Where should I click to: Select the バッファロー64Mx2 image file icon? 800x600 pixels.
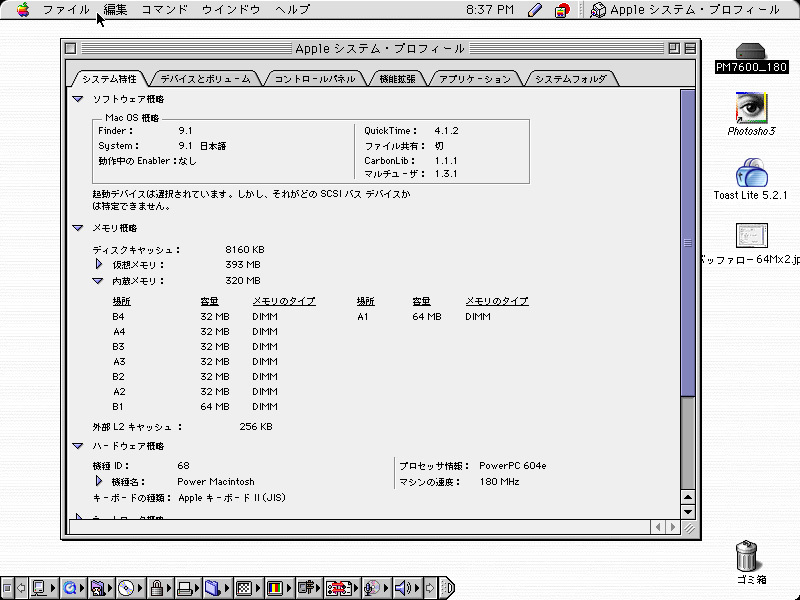pos(751,244)
